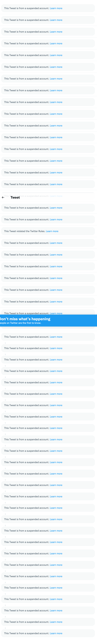Click the faded Learn more behind the Tweet header
This screenshot has height=644, width=97.
[x=56, y=196]
